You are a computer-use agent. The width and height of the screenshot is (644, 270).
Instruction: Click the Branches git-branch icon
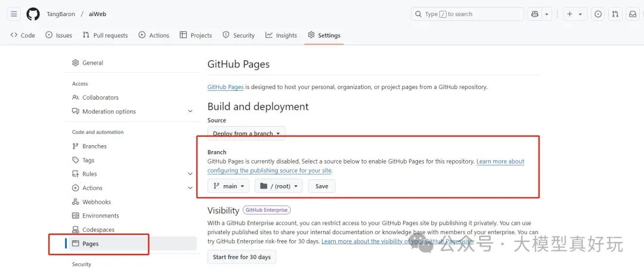coord(76,146)
